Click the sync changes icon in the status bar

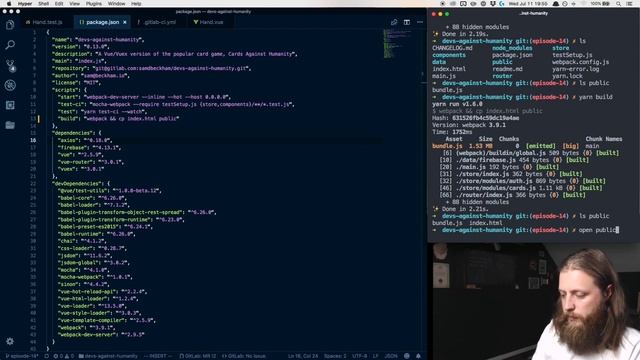point(47,356)
